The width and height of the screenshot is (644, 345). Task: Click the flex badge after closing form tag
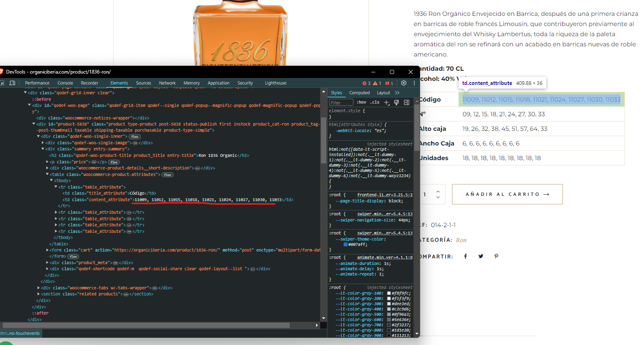click(73, 256)
